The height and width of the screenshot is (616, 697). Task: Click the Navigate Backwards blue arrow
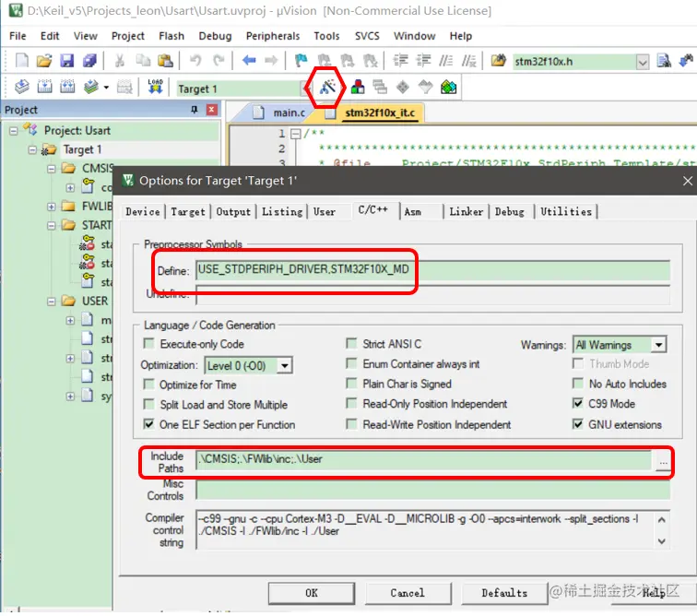(249, 60)
